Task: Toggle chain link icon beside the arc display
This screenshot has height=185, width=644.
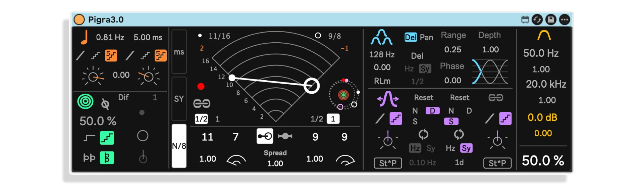Action: click(x=202, y=103)
